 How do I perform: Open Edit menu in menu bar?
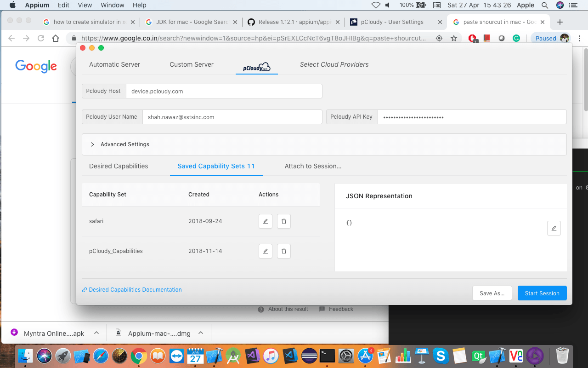[64, 5]
